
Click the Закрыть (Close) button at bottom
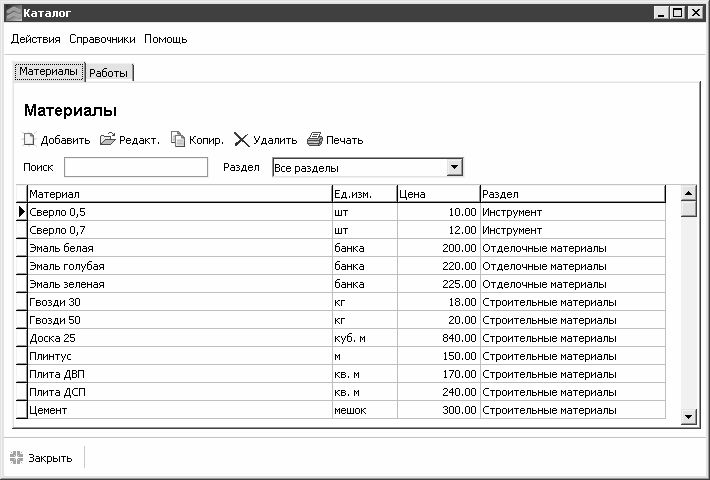[41, 458]
